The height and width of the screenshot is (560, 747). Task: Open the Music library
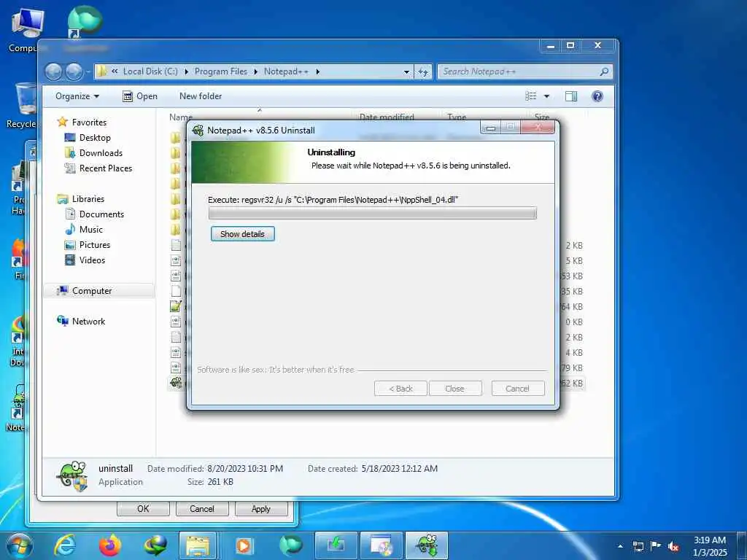point(90,230)
